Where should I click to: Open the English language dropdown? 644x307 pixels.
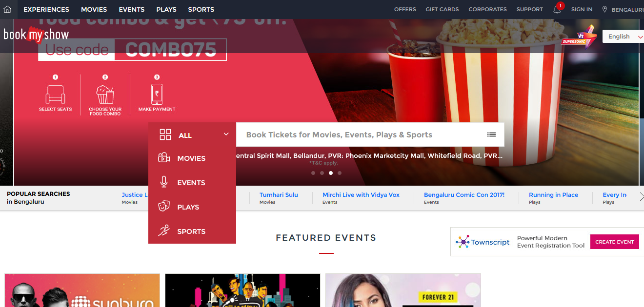(623, 37)
